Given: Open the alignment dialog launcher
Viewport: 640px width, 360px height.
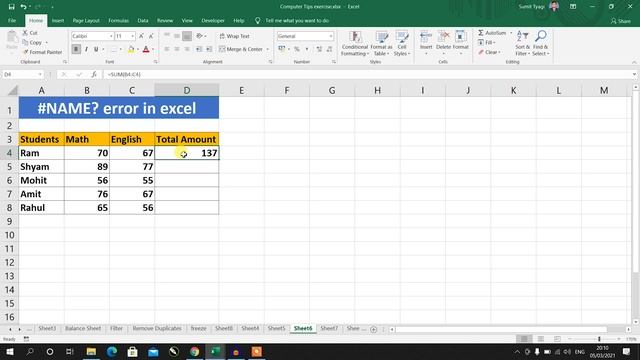Looking at the screenshot, I should click(x=270, y=62).
